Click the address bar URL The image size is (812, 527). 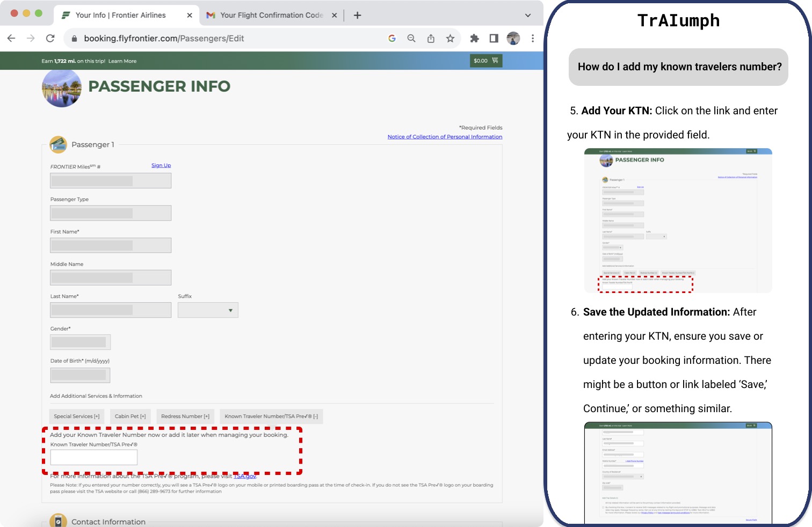pyautogui.click(x=164, y=39)
